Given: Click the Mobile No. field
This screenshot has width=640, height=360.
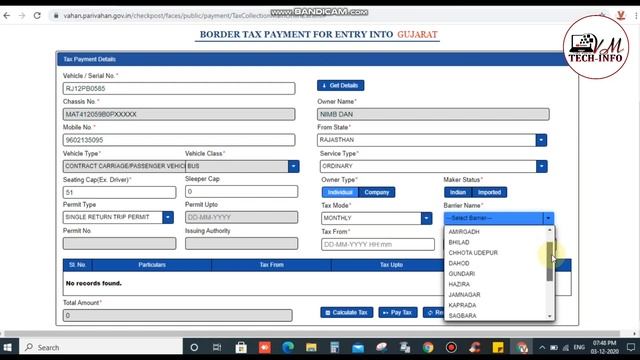Looking at the screenshot, I should [179, 140].
